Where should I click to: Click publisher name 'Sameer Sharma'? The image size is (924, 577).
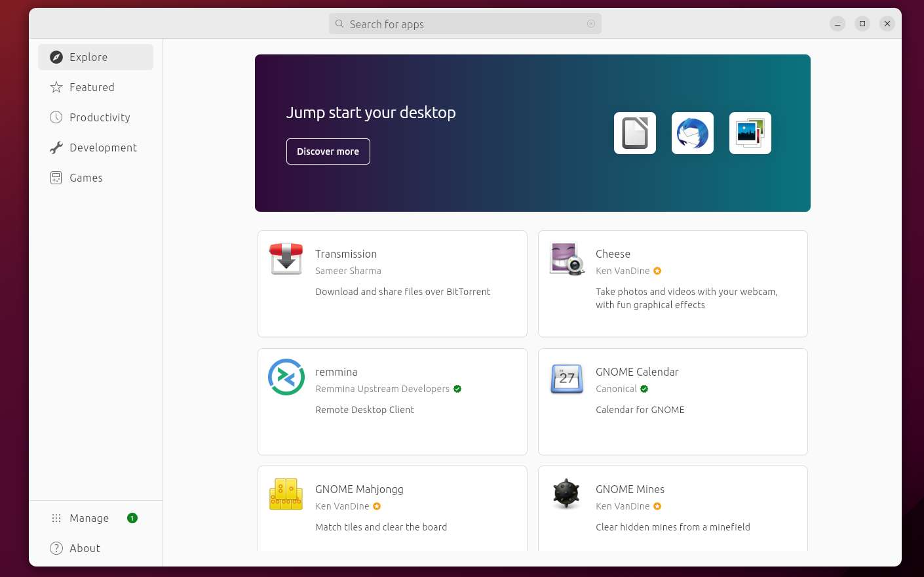pyautogui.click(x=348, y=271)
